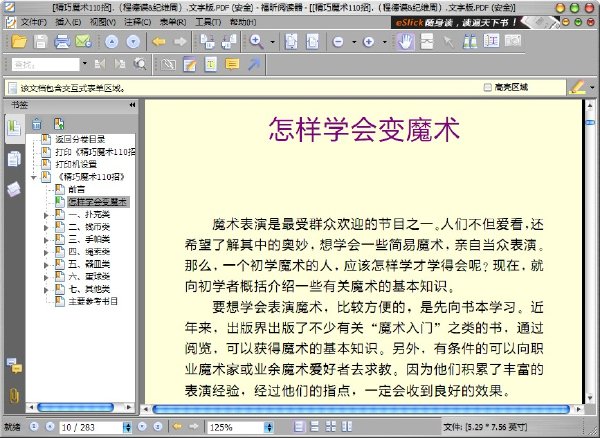This screenshot has height=438, width=600.
Task: Expand the 一、扑克类 bookmark
Action: (x=46, y=215)
